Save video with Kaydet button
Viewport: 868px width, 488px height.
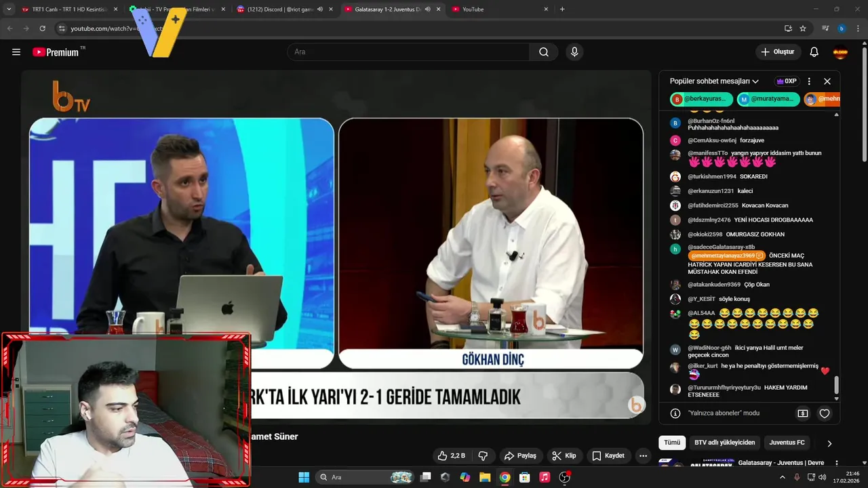tap(608, 455)
